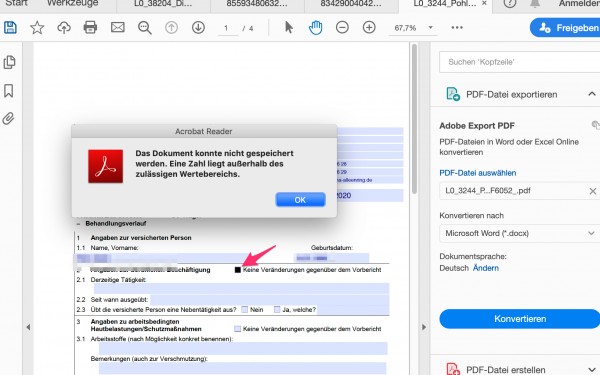Remove selected file with X icon
Viewport: 600px width, 375px height.
[x=593, y=191]
